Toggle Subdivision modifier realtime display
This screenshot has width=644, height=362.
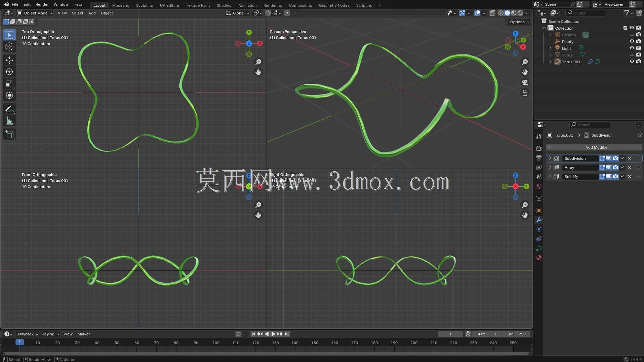(609, 158)
